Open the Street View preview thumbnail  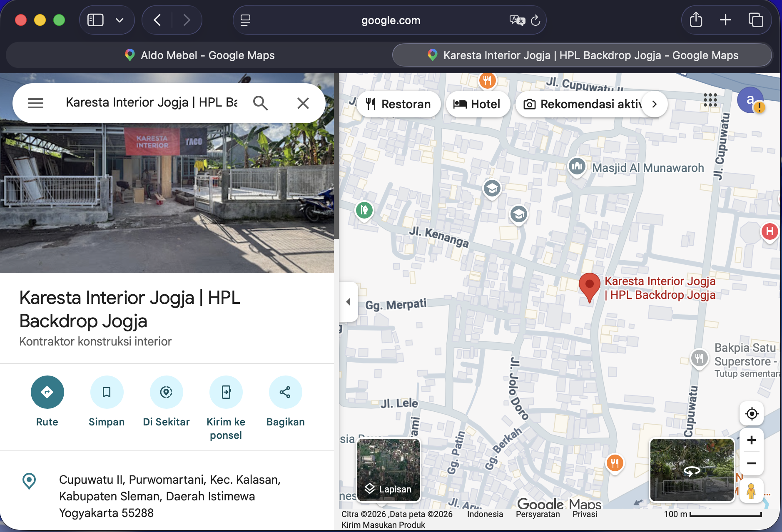(692, 470)
